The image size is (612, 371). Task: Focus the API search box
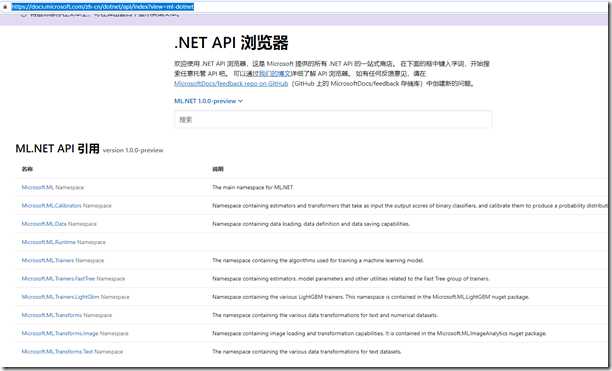point(333,119)
